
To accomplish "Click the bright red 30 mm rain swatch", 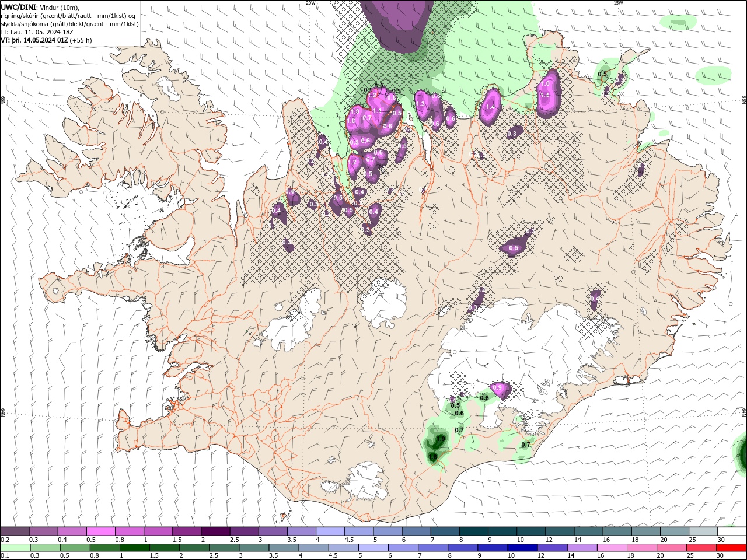I will tap(732, 548).
